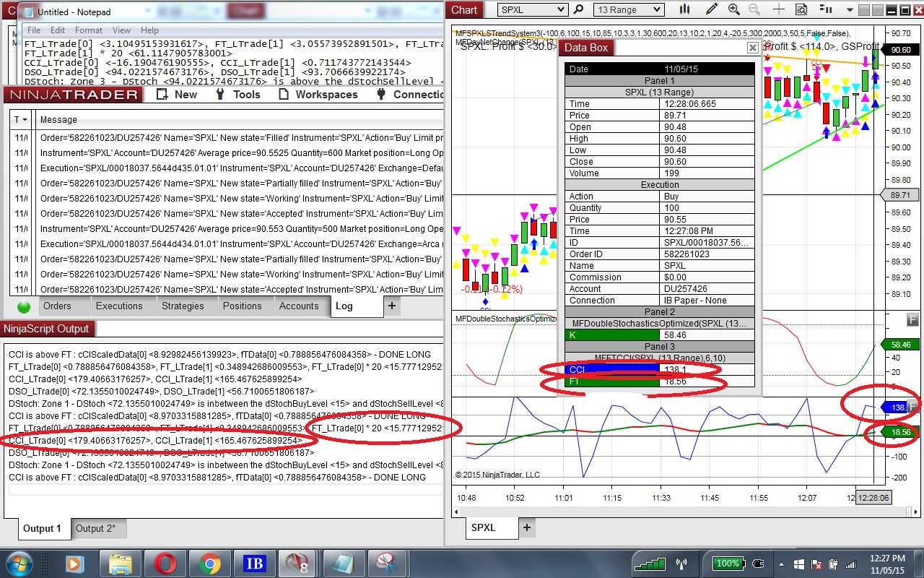
Task: Open Google Chrome from the taskbar
Action: pos(210,564)
